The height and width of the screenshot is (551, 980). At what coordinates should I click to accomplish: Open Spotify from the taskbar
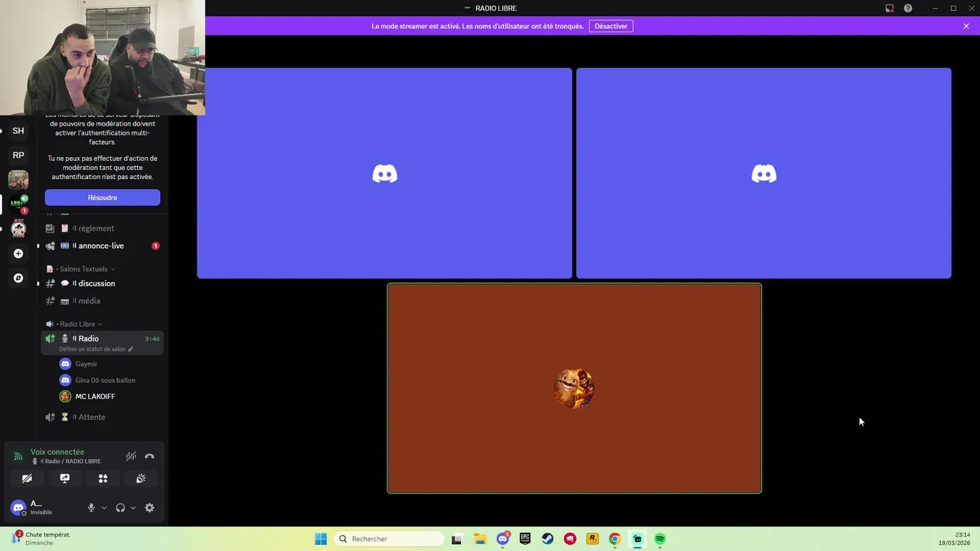[x=660, y=539]
